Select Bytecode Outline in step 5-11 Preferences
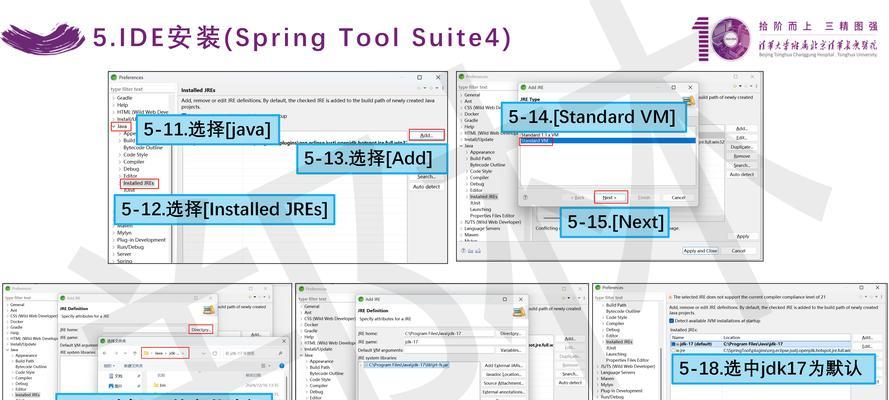Viewport: 889px width, 400px height. coord(143,147)
